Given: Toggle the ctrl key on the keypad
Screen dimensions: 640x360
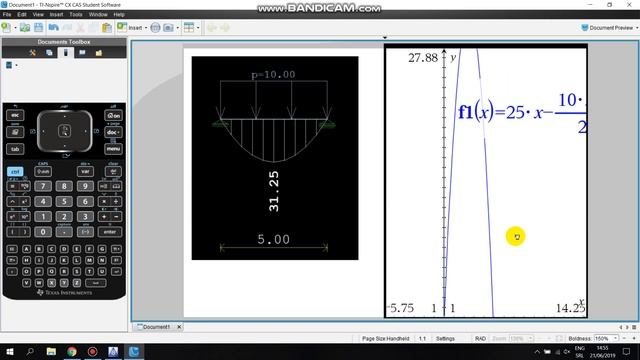Looking at the screenshot, I should (x=15, y=171).
